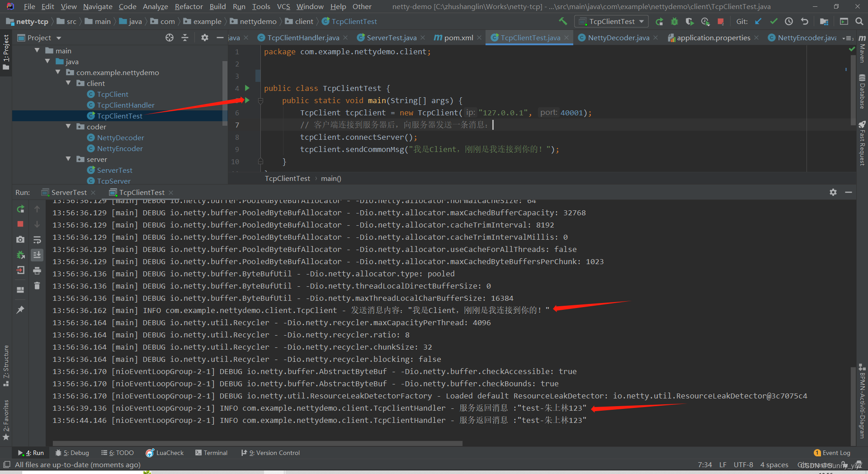This screenshot has width=868, height=474.
Task: Toggle the Structure tool window
Action: [x=6, y=365]
